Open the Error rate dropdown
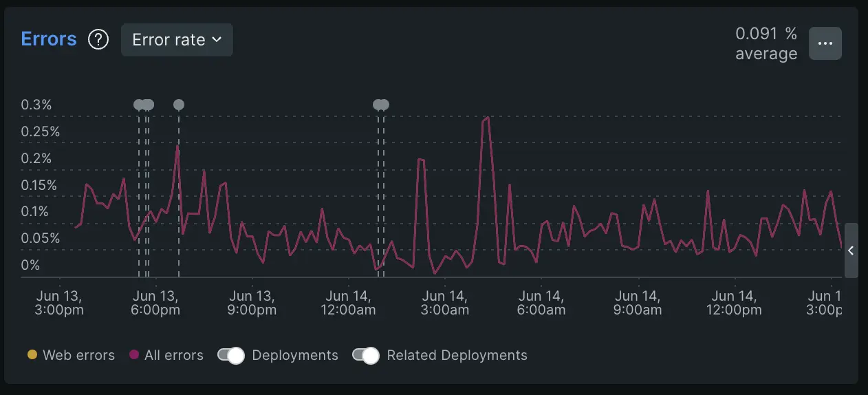Screen dimensions: 868x395 tap(177, 40)
